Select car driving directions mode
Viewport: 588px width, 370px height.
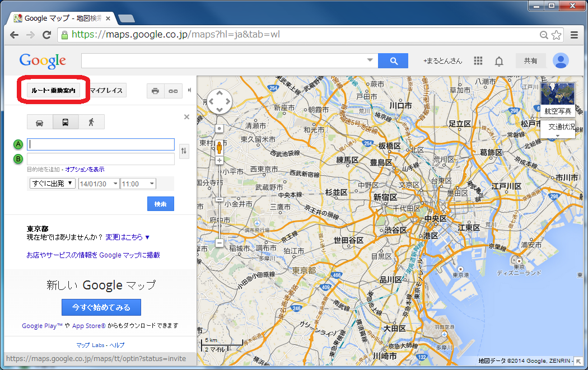click(39, 122)
